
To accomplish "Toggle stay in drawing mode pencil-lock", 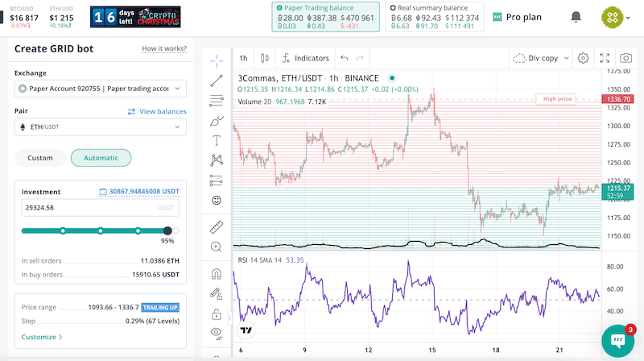I will click(x=217, y=293).
